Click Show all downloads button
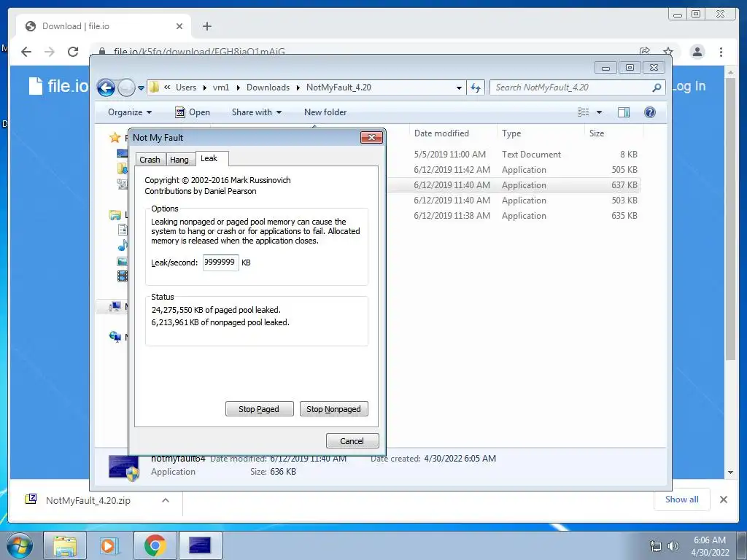 tap(682, 499)
